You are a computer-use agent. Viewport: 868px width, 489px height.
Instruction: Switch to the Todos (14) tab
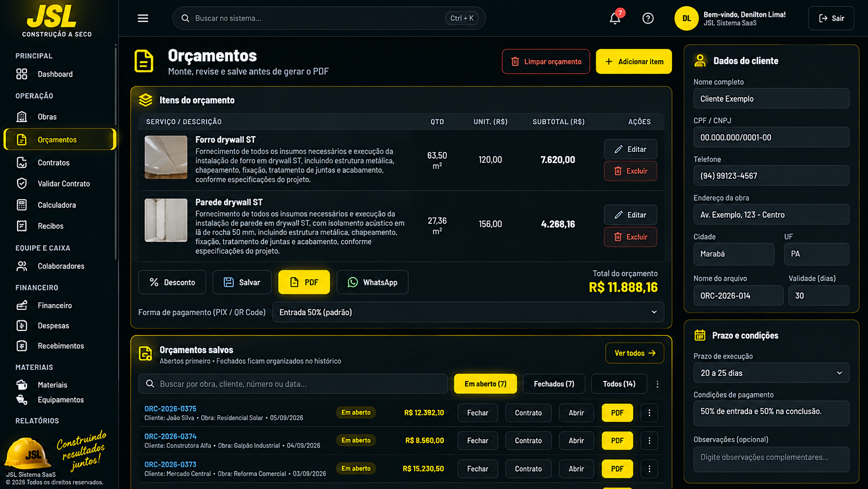click(619, 384)
